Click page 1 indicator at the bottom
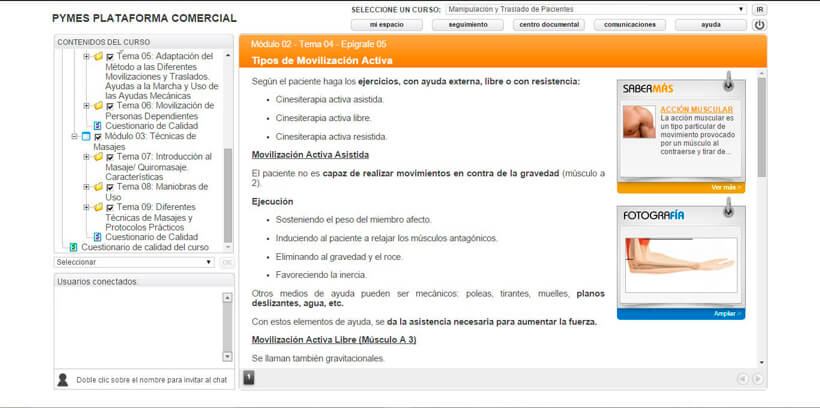Viewport: 820px width, 408px height. click(249, 378)
